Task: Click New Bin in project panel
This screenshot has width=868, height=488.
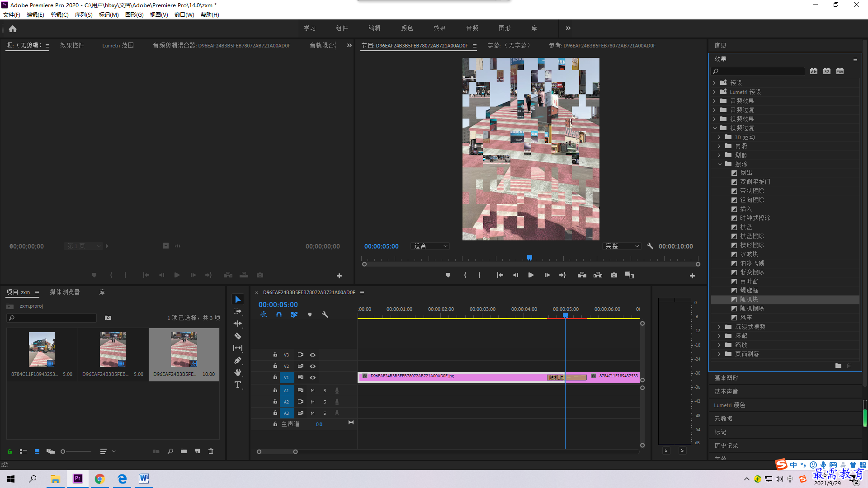Action: (x=184, y=451)
